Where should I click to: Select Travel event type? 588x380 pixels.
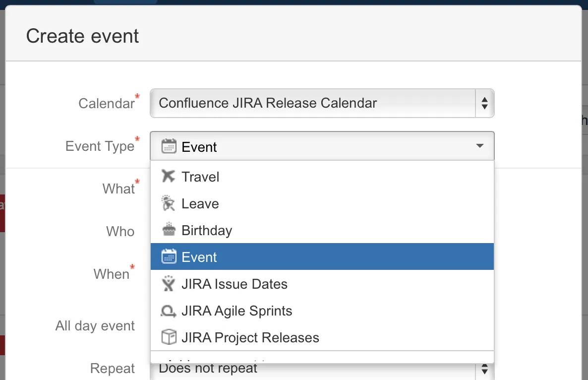tap(322, 177)
